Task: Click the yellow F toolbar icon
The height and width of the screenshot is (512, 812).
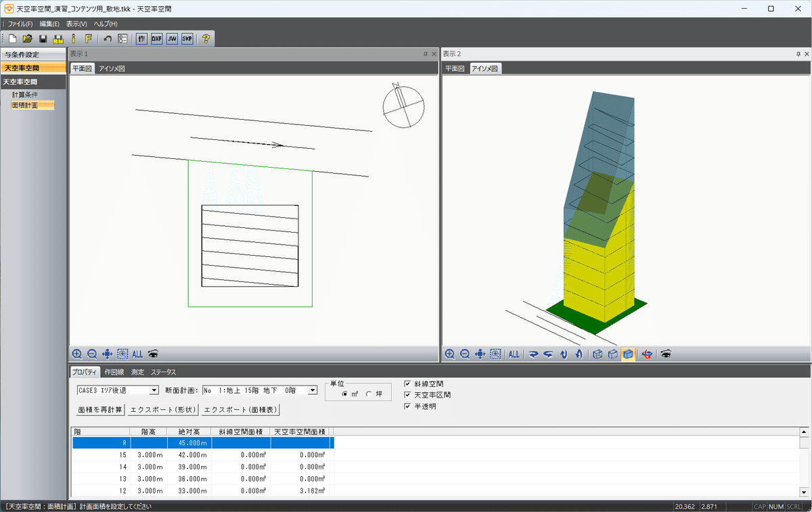Action: tap(88, 39)
